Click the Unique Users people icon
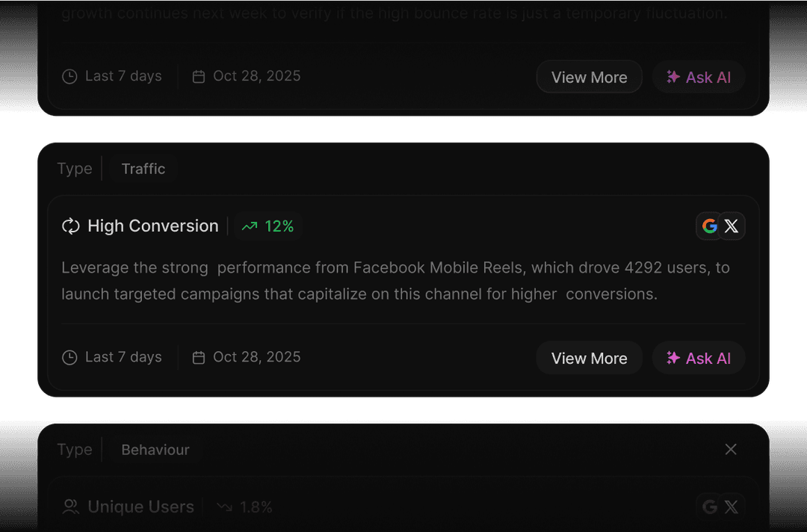The image size is (807, 532). 71,507
